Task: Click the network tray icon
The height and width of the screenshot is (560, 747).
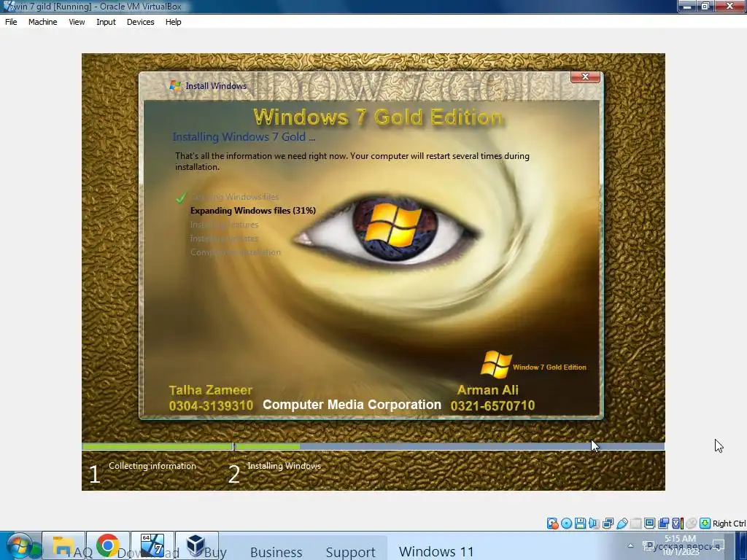Action: (649, 545)
